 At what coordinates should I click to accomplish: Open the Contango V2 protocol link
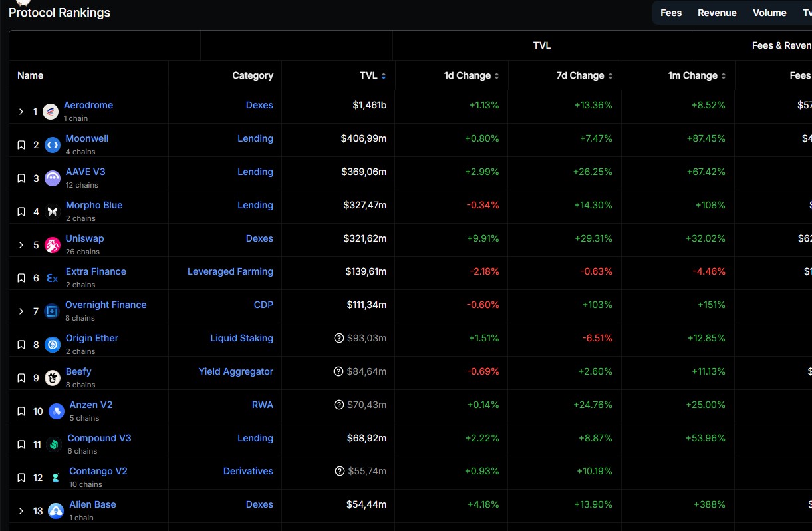pyautogui.click(x=98, y=471)
